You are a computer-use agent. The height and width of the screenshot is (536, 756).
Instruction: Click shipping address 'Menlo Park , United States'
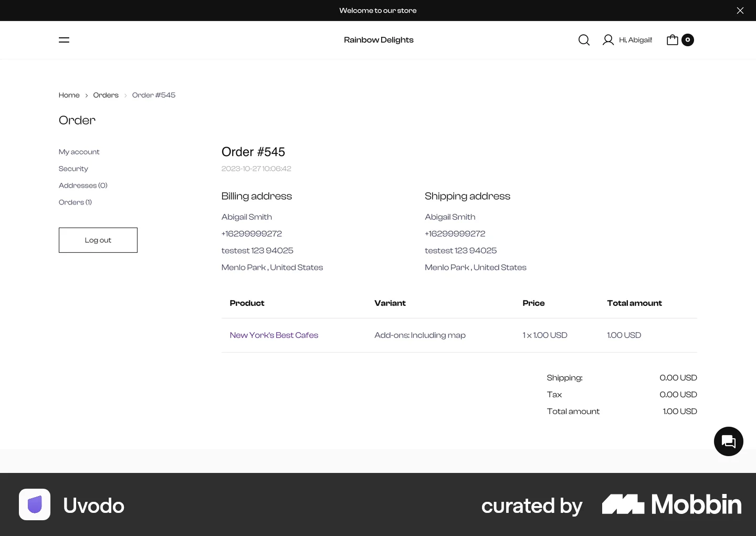point(476,267)
